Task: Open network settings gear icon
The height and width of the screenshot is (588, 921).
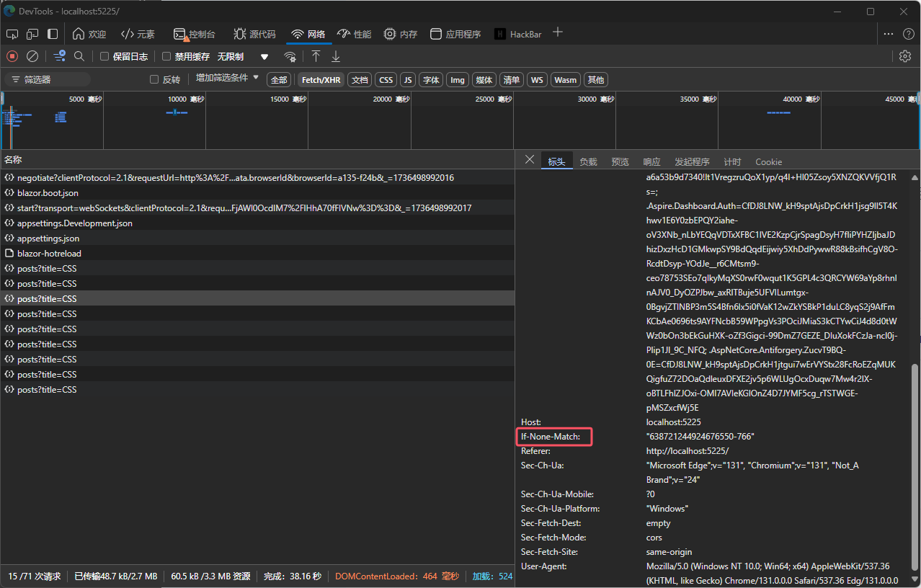Action: click(x=905, y=56)
